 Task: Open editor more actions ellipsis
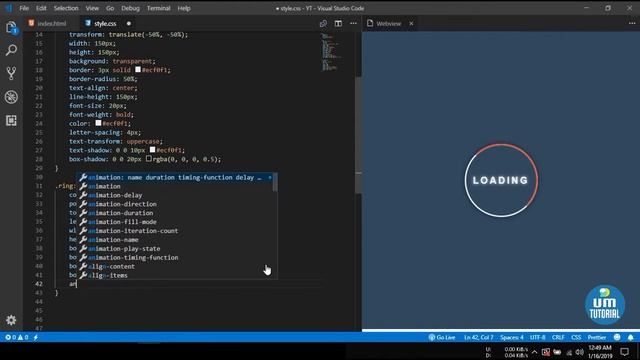point(353,24)
